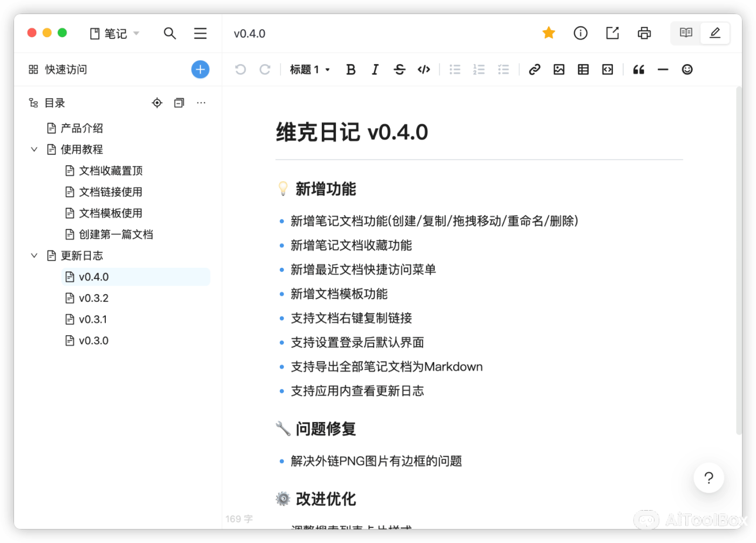Open the emoji picker icon
The image size is (756, 543).
[687, 69]
